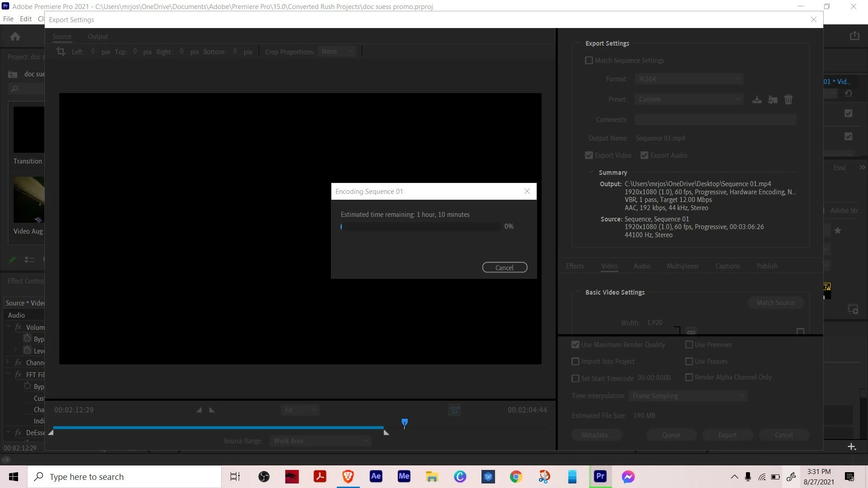Click the delete preset trash icon
This screenshot has height=488, width=868.
788,99
